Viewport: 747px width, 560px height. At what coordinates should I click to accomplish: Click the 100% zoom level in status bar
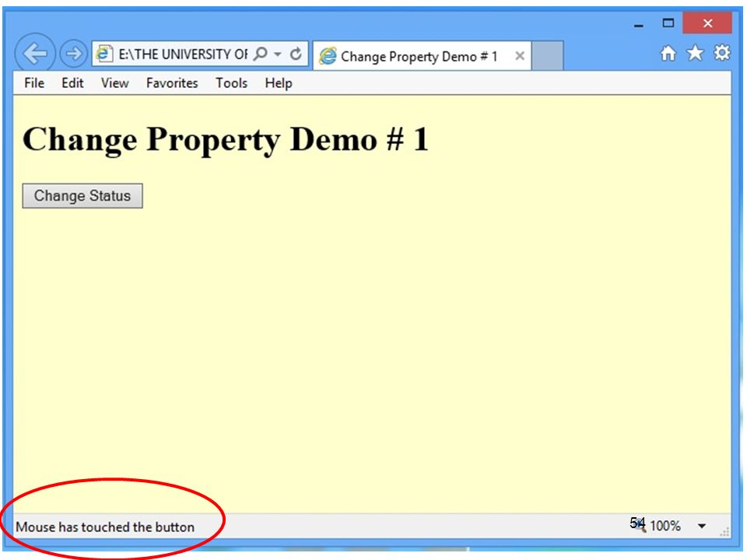tap(665, 526)
